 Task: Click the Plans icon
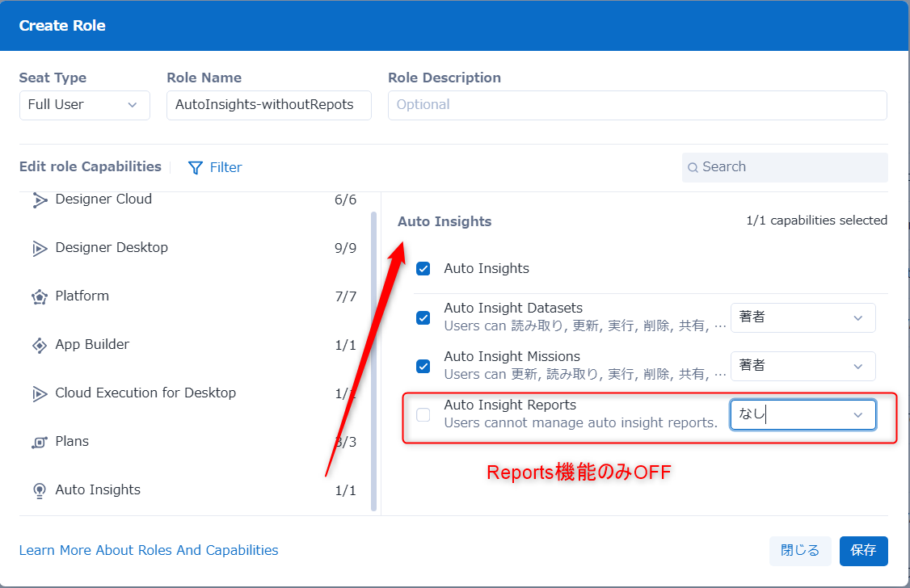tap(40, 443)
